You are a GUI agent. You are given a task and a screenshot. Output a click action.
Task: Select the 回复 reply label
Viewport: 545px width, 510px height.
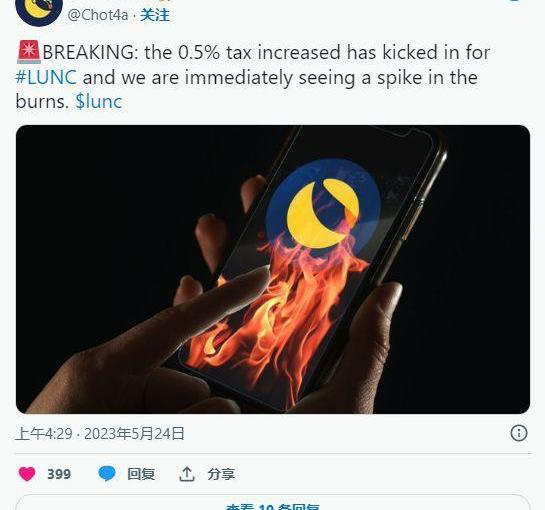click(141, 474)
